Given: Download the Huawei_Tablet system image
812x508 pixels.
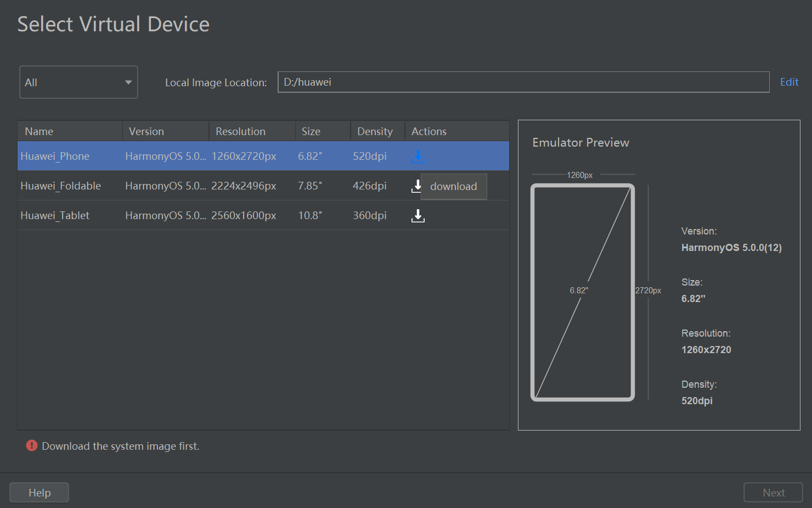Looking at the screenshot, I should tap(418, 216).
